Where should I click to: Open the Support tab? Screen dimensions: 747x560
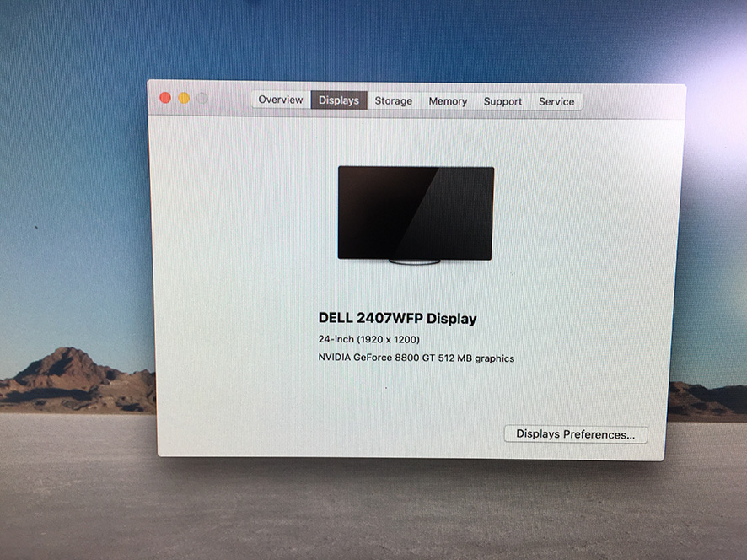[502, 101]
